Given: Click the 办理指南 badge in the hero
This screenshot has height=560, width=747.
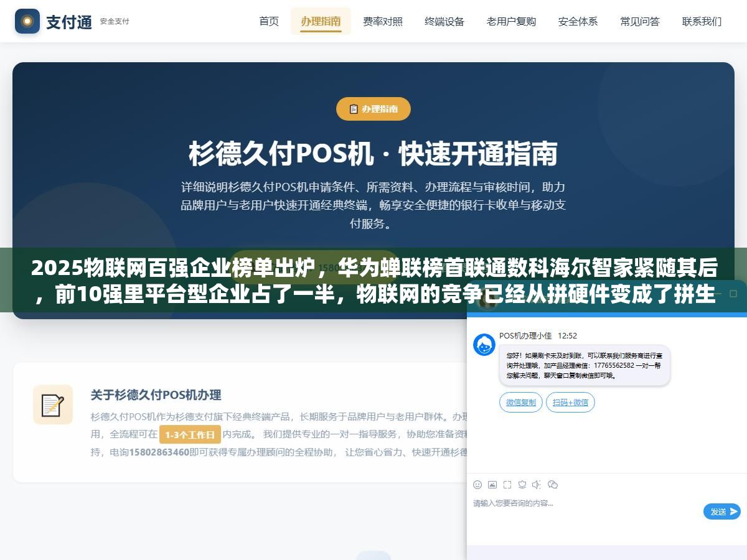Looking at the screenshot, I should 374,109.
